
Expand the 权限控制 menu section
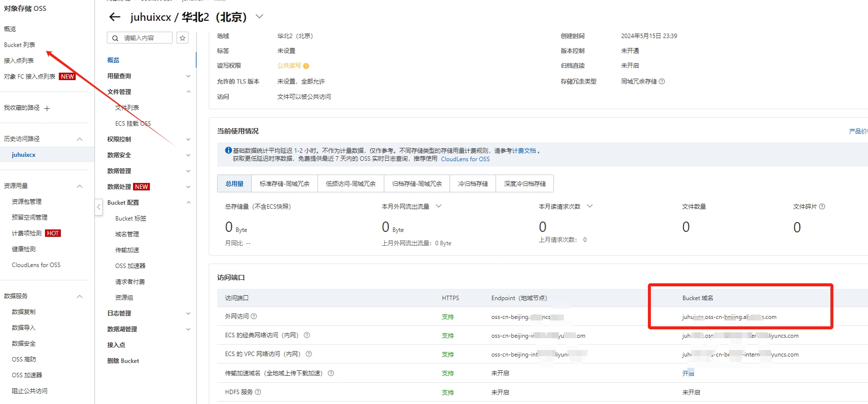[188, 139]
